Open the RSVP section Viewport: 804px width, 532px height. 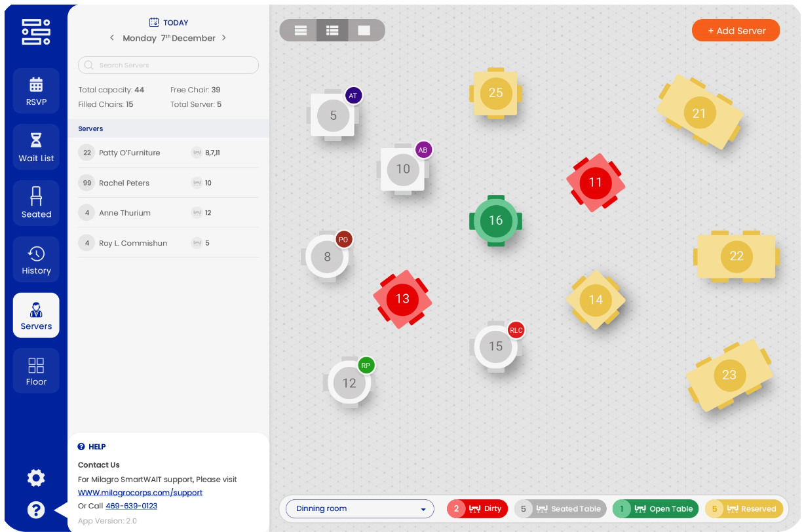[x=36, y=91]
